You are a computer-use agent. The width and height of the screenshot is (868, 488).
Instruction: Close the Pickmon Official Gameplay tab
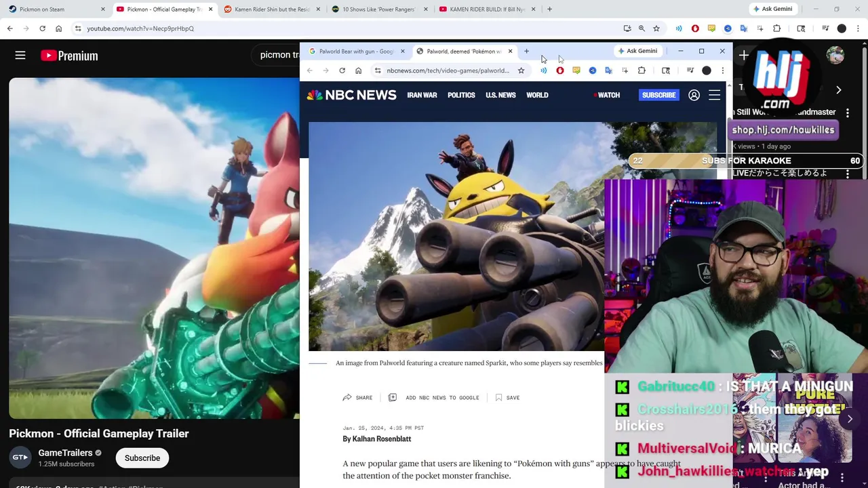pyautogui.click(x=210, y=9)
